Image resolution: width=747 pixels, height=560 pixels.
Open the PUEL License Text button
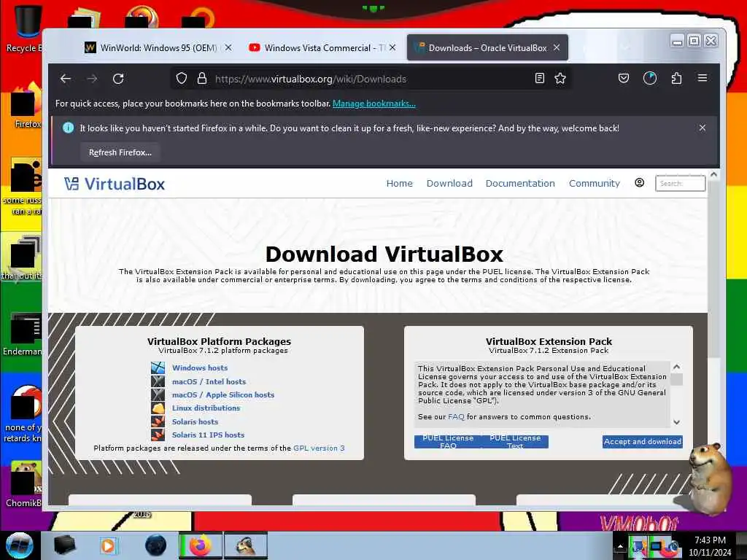[515, 441]
